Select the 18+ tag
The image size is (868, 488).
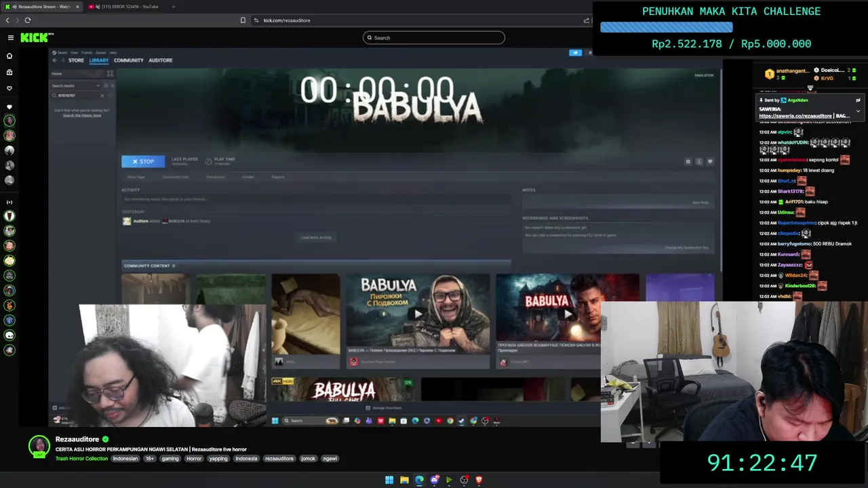(150, 459)
